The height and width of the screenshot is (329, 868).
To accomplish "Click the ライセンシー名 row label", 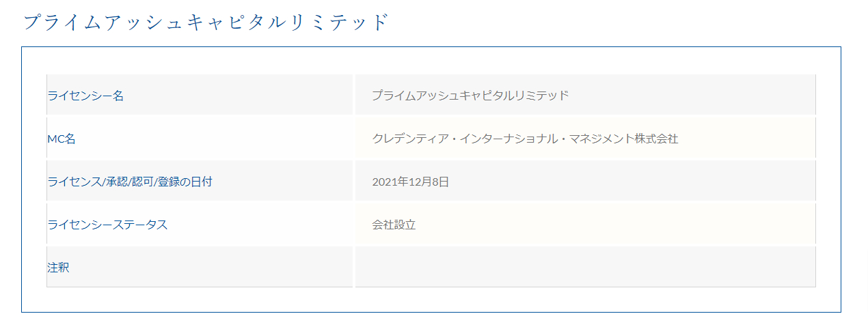I will (85, 96).
